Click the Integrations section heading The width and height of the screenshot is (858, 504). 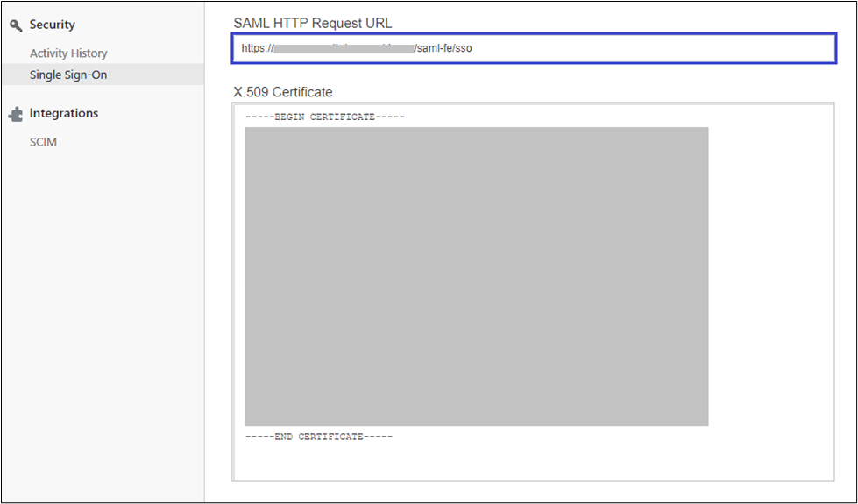click(63, 113)
